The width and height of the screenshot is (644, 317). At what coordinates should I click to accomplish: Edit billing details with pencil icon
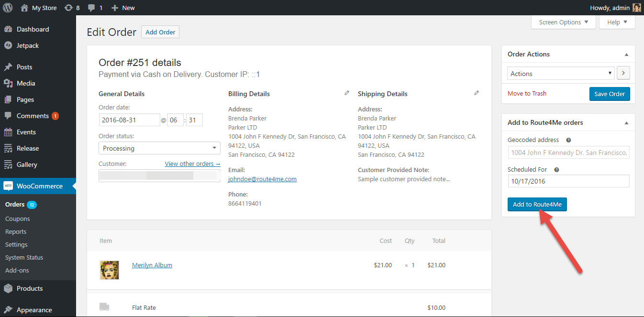tap(347, 93)
